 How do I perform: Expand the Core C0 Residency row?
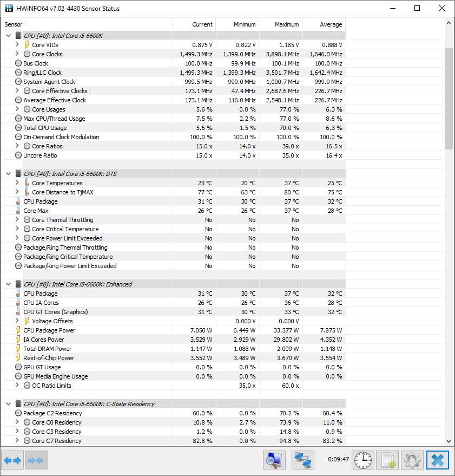17,422
